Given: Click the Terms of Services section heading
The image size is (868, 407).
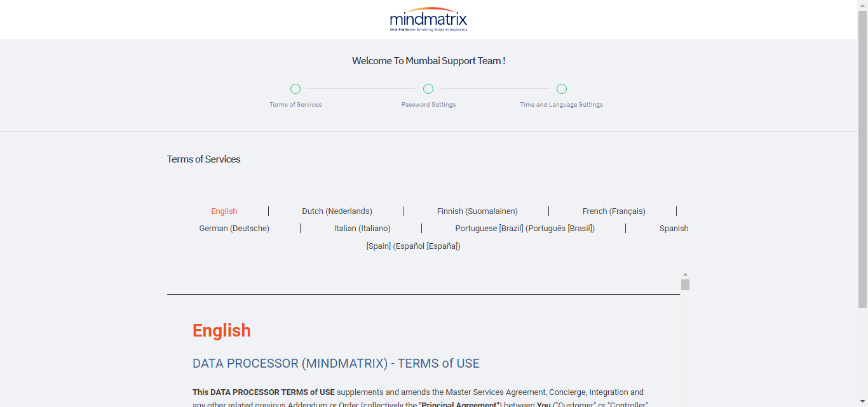Looking at the screenshot, I should tap(204, 159).
